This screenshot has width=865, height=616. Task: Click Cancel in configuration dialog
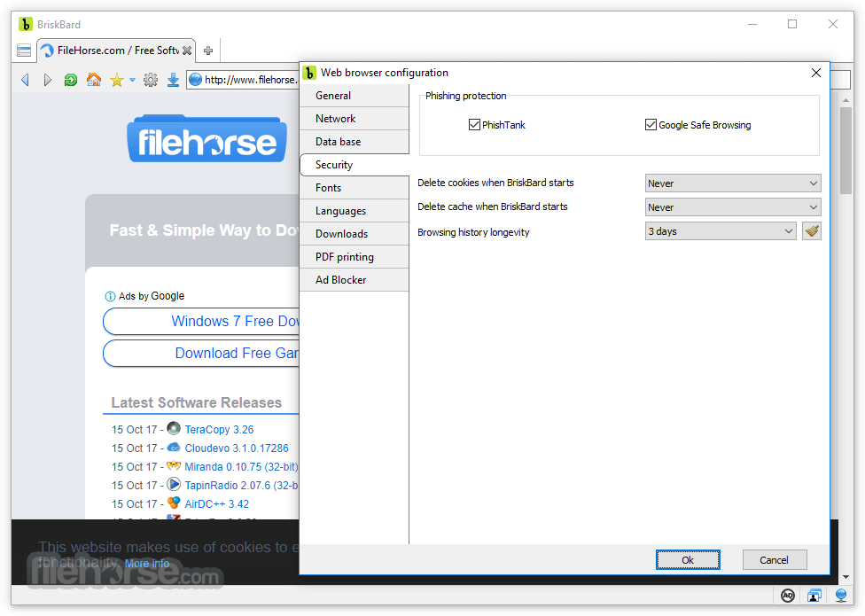pos(774,560)
